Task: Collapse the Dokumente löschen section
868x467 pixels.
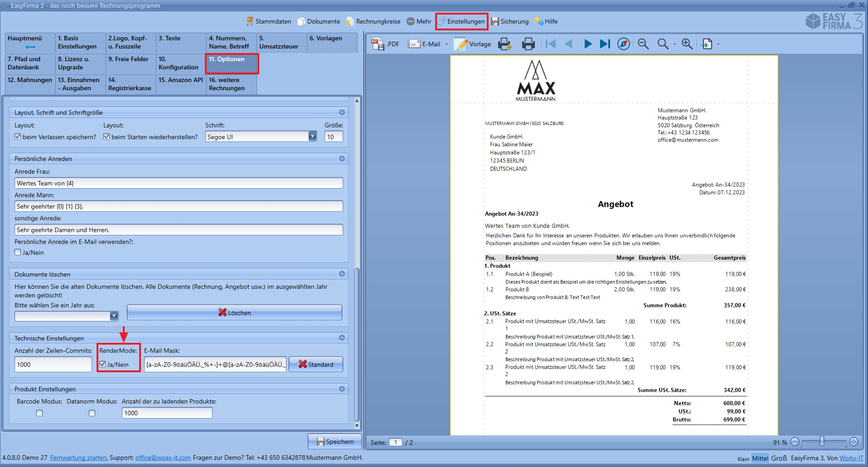Action: point(342,273)
